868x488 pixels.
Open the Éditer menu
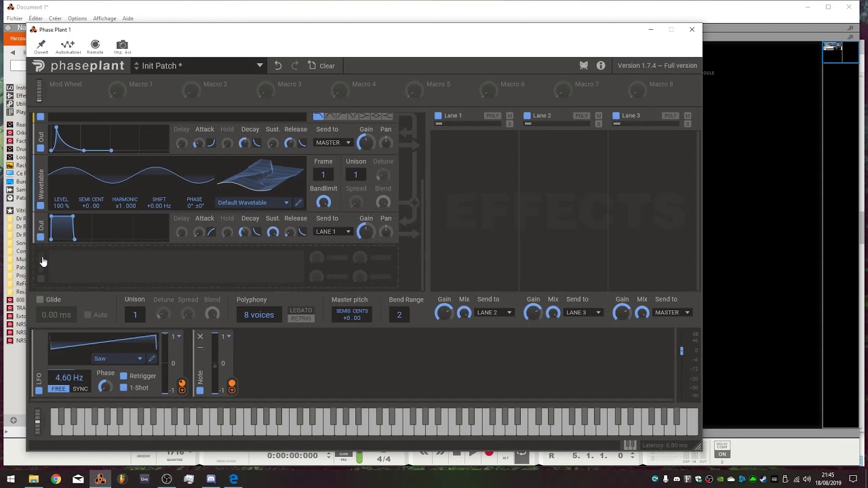coord(36,18)
